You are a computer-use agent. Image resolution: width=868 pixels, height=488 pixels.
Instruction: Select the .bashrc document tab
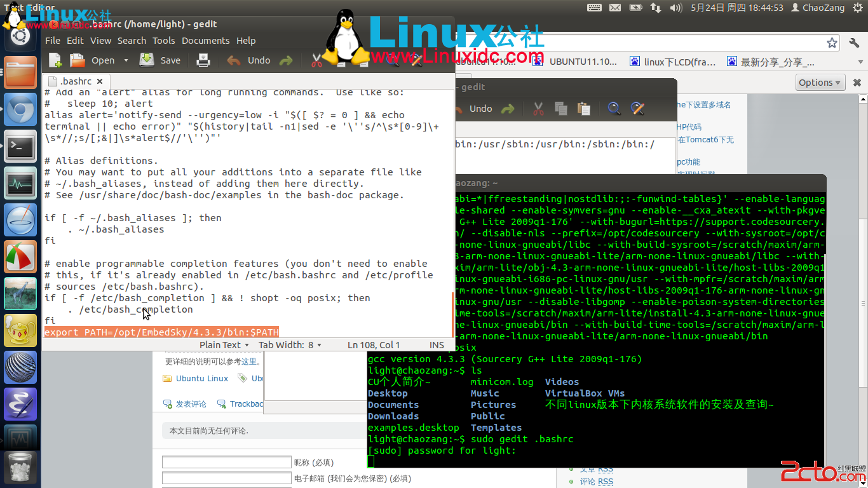[x=76, y=81]
